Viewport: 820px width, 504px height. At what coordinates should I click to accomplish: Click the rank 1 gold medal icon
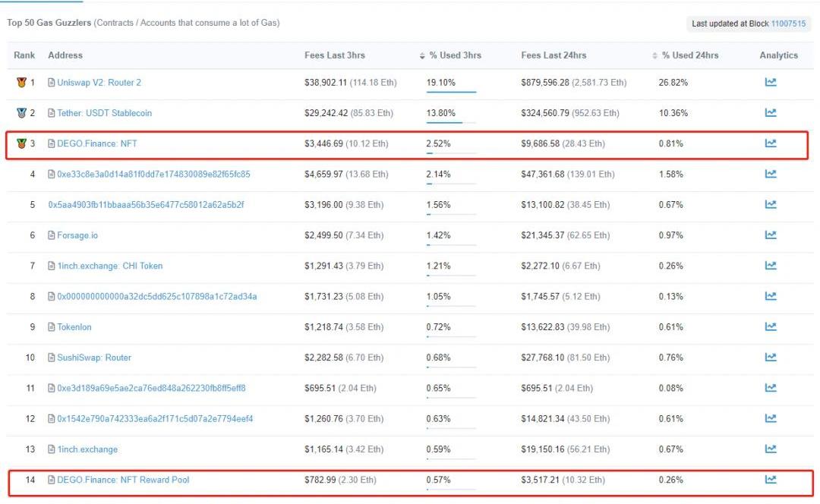click(21, 83)
